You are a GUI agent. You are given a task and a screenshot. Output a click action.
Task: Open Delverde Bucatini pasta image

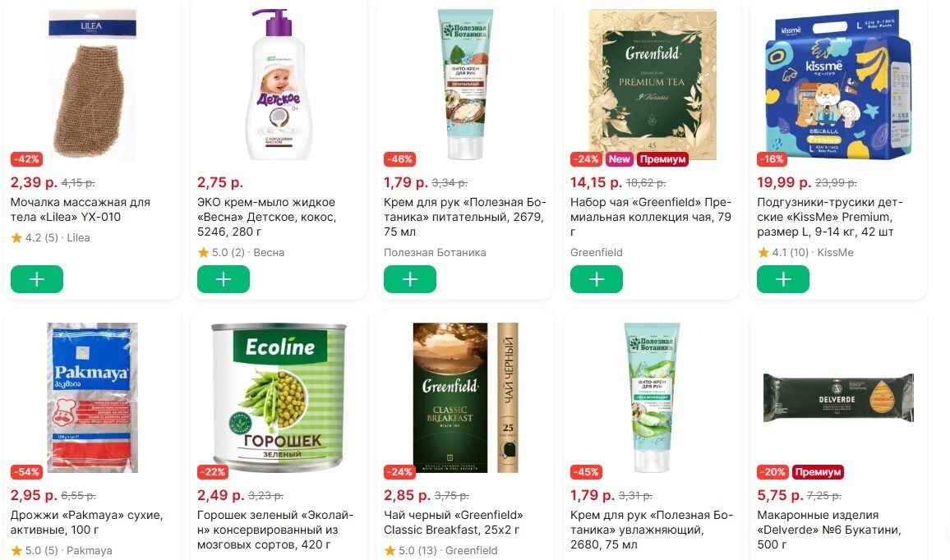[838, 397]
